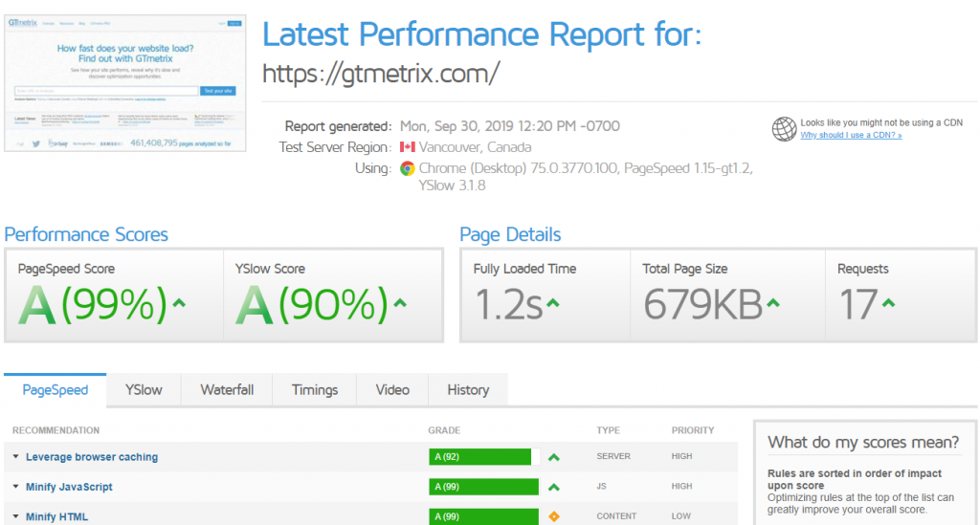The width and height of the screenshot is (980, 525).
Task: Click green arrow next to Total Page Size
Action: tap(773, 304)
